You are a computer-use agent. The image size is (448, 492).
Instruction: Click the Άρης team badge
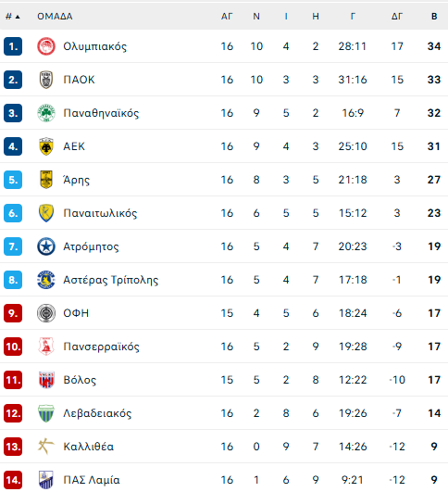(46, 180)
